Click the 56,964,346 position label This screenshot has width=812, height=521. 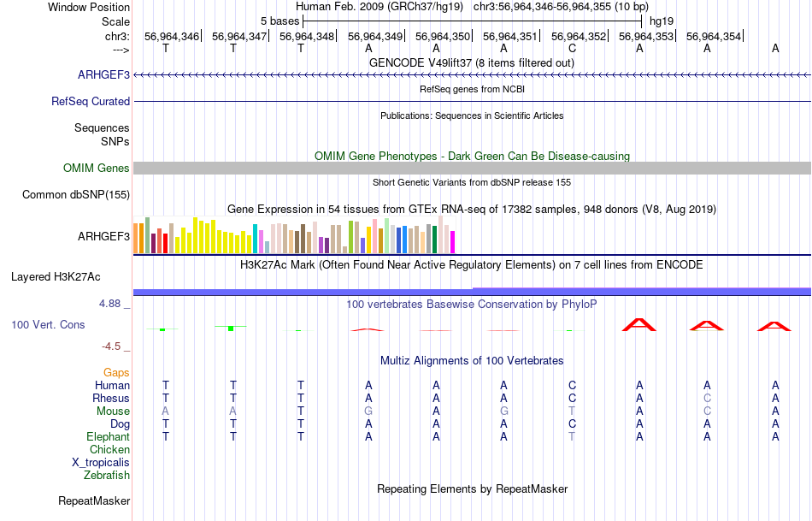[172, 36]
